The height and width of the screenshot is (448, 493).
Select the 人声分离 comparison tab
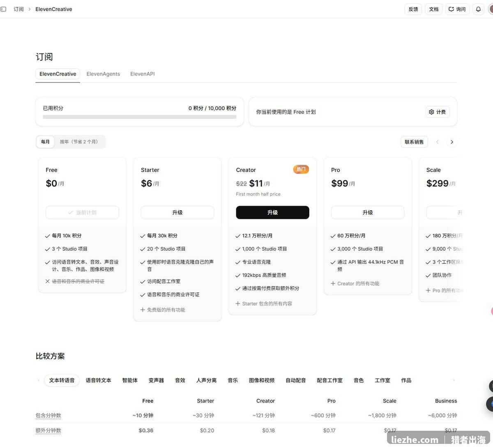206,380
